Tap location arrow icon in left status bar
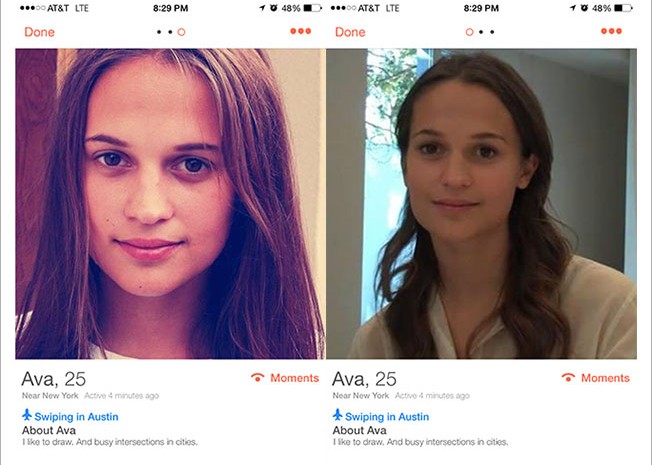 coord(262,8)
